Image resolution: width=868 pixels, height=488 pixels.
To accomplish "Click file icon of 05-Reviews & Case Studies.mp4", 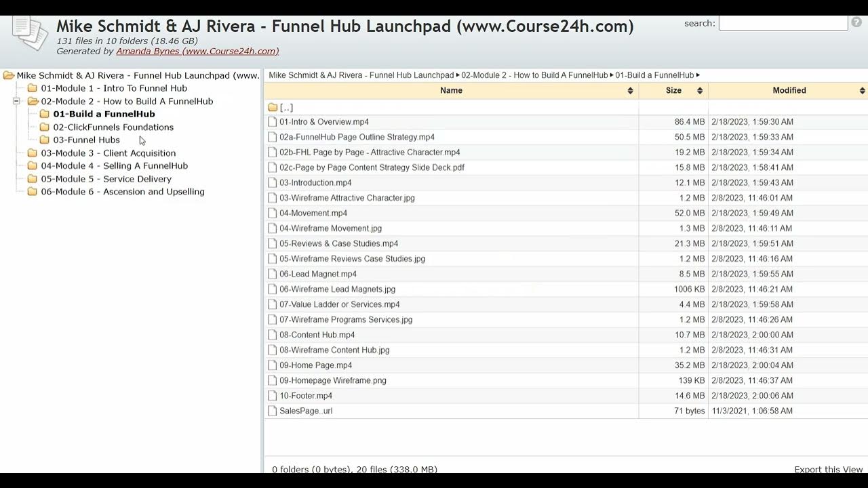I will pos(273,243).
